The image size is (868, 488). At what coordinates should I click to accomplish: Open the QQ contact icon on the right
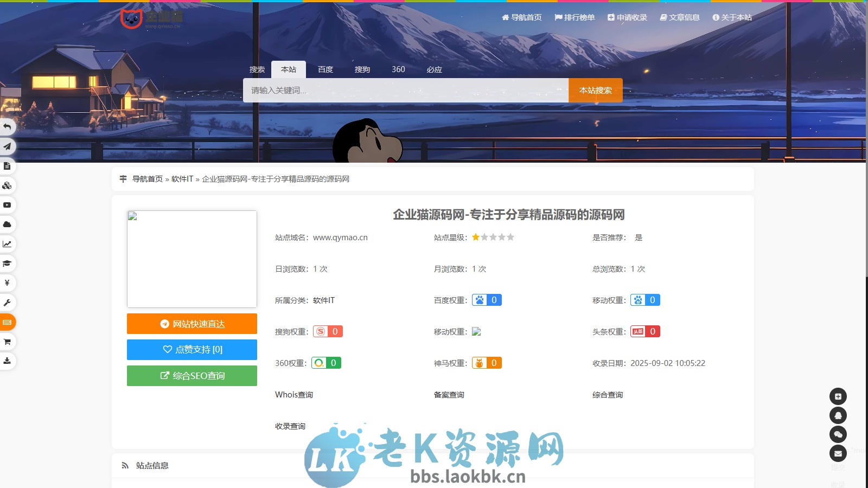click(839, 415)
